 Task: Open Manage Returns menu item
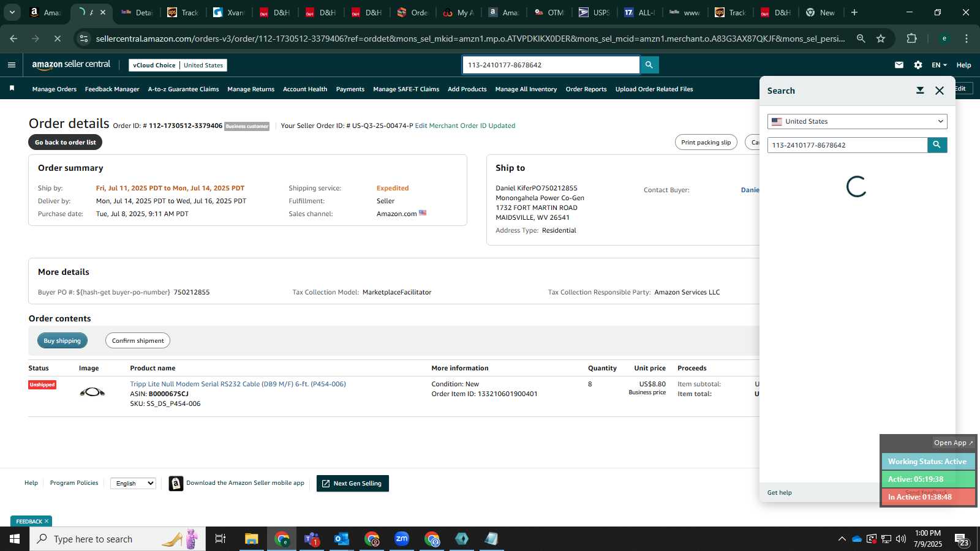click(x=251, y=89)
